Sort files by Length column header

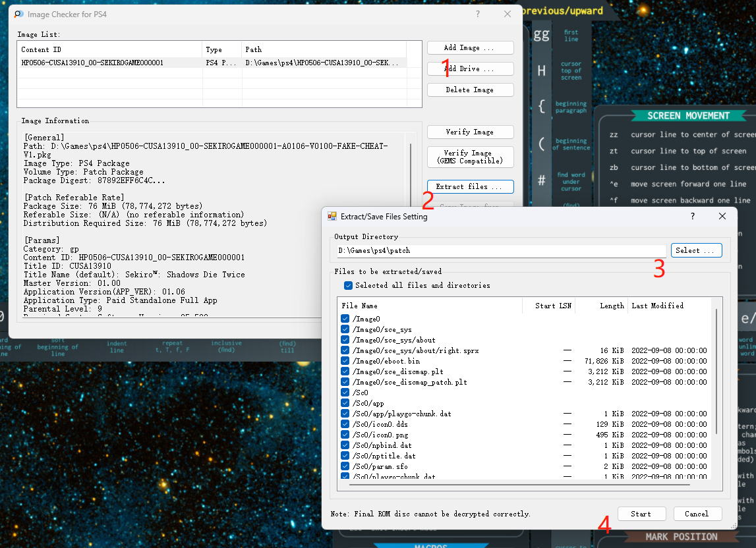601,306
